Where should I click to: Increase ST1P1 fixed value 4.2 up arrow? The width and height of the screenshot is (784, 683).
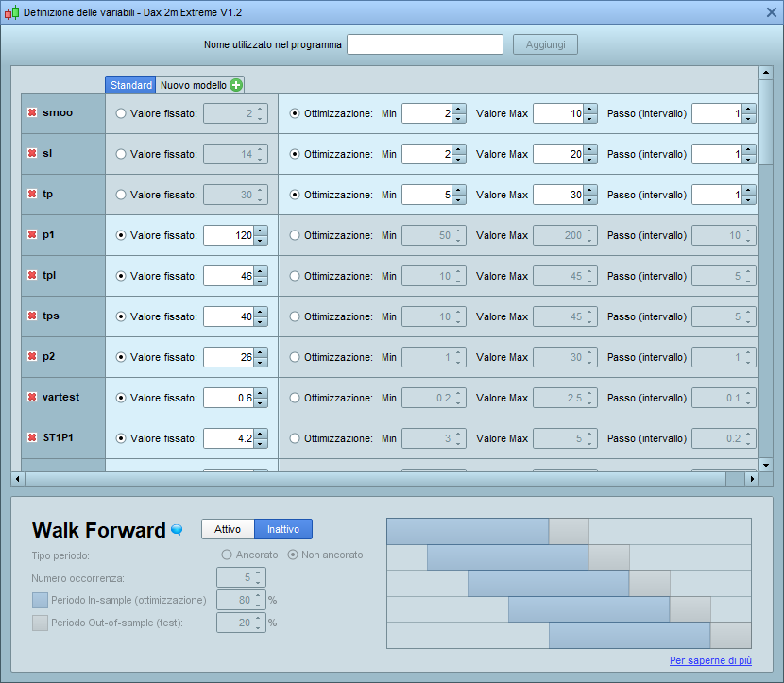tap(261, 434)
